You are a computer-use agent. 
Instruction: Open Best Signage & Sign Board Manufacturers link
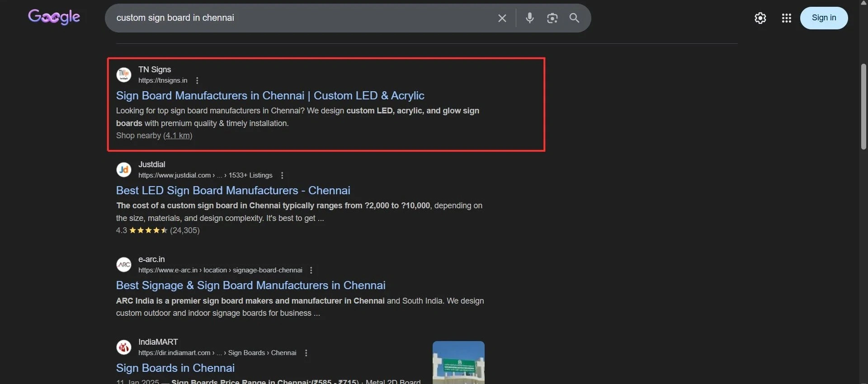click(x=250, y=286)
